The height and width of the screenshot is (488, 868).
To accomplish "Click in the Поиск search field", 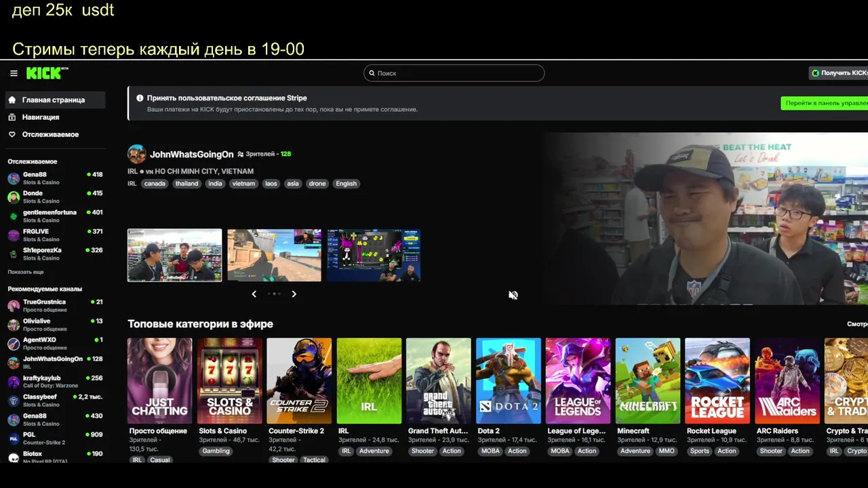I will 454,73.
